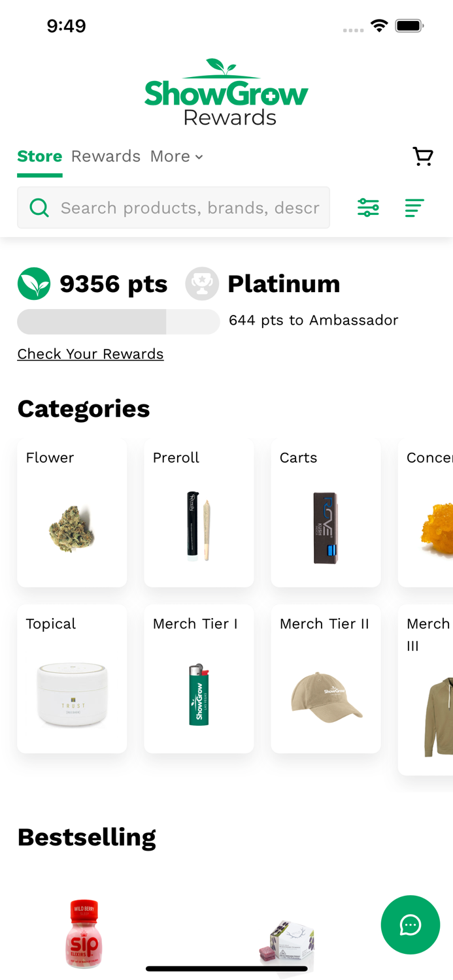The width and height of the screenshot is (453, 980).
Task: Expand the More menu
Action: tap(175, 157)
